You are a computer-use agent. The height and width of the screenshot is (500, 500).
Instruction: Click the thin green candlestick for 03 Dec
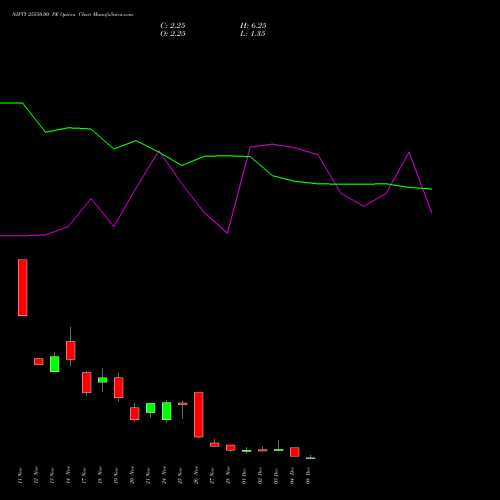point(279,450)
